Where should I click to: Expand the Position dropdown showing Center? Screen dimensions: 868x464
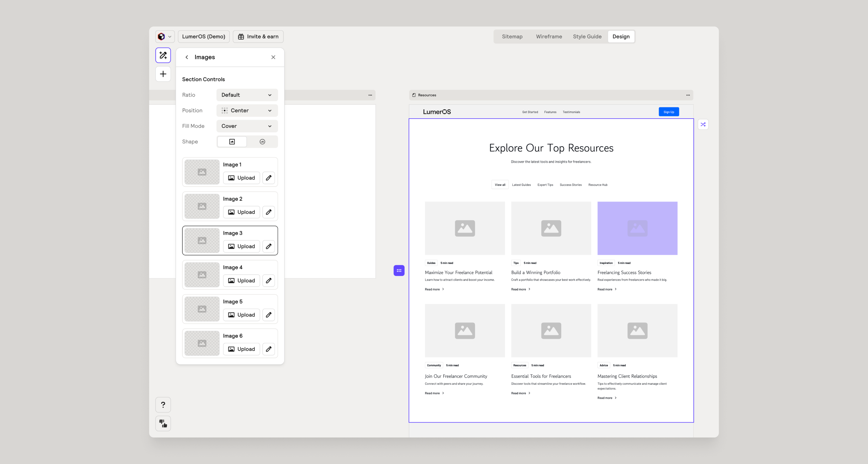(247, 111)
